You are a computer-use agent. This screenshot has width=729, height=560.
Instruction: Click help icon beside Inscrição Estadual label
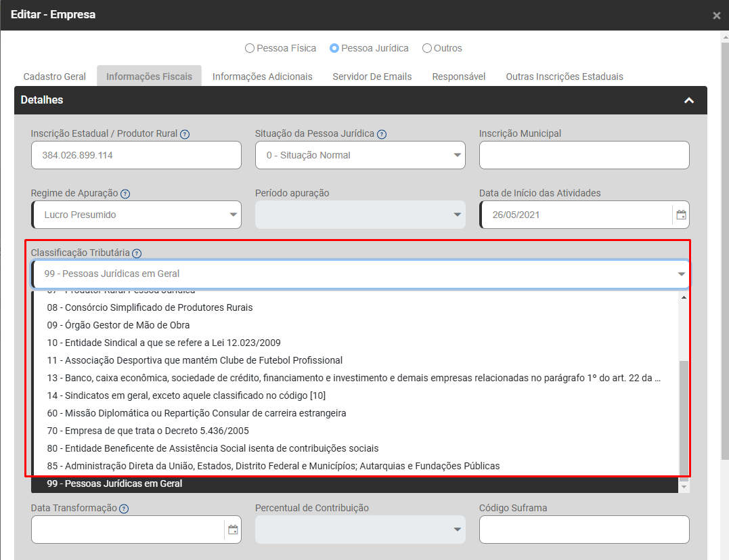click(x=185, y=134)
